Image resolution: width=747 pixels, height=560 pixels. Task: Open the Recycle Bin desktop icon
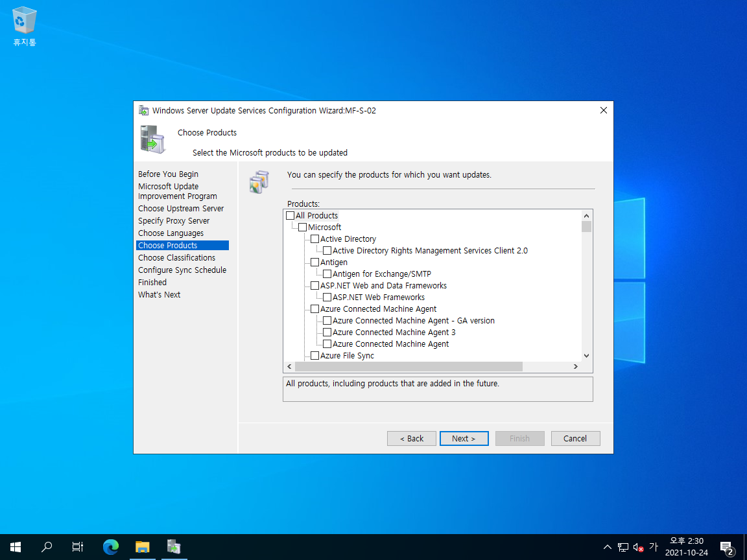[24, 26]
